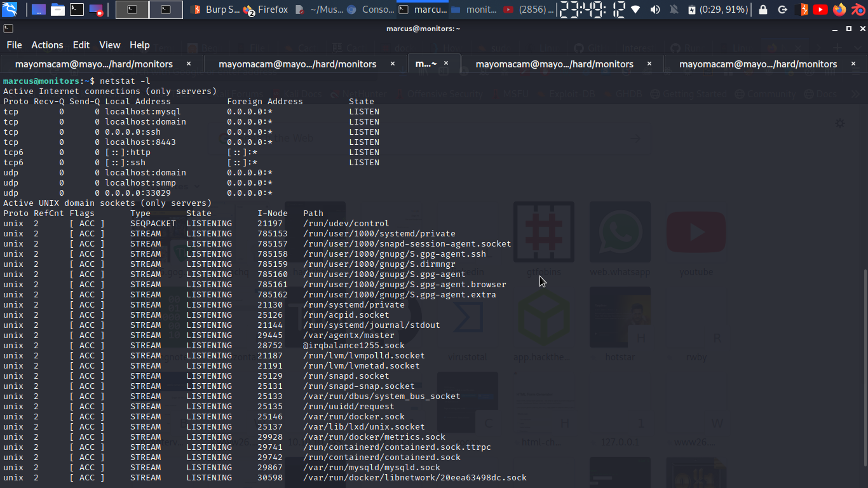Image resolution: width=868 pixels, height=488 pixels.
Task: Open the Kali applications menu
Action: click(x=10, y=10)
